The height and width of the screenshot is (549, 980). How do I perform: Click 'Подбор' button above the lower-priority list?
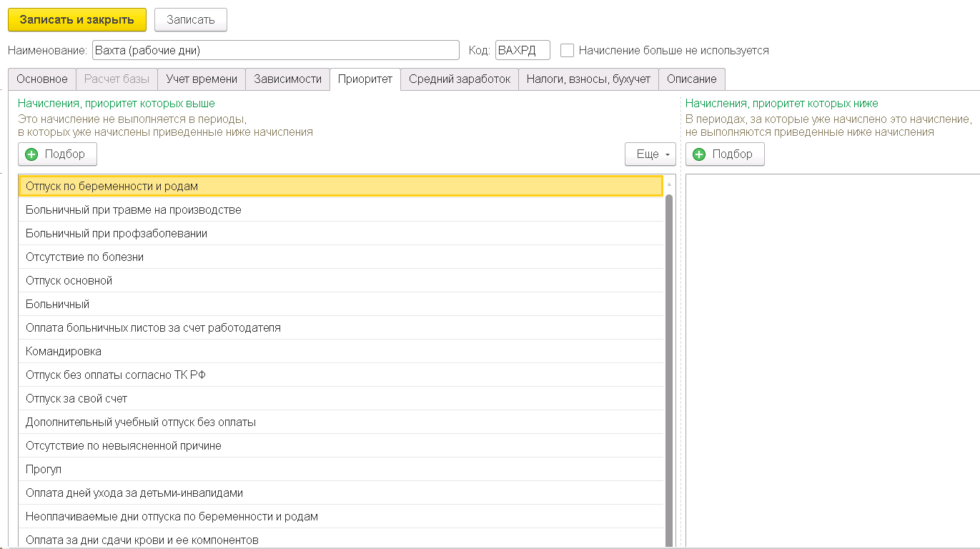point(725,154)
